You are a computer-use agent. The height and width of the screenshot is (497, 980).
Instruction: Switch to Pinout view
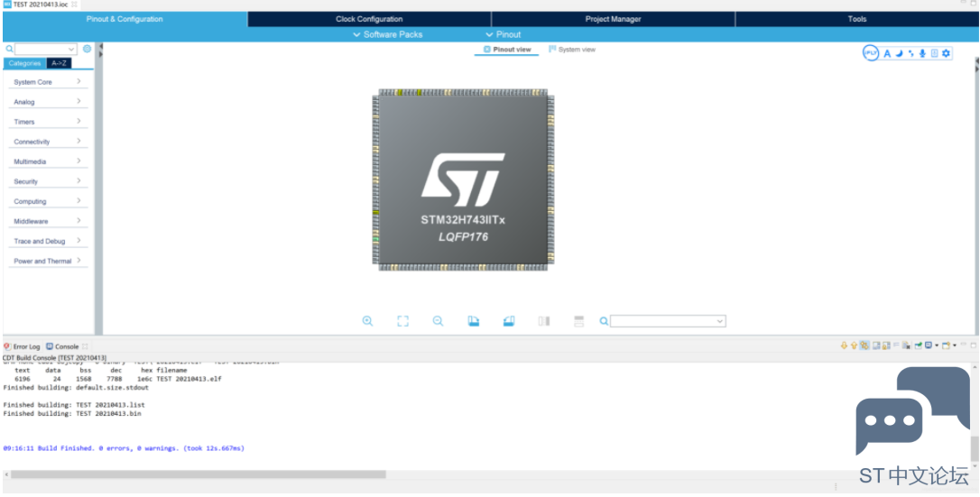point(507,50)
